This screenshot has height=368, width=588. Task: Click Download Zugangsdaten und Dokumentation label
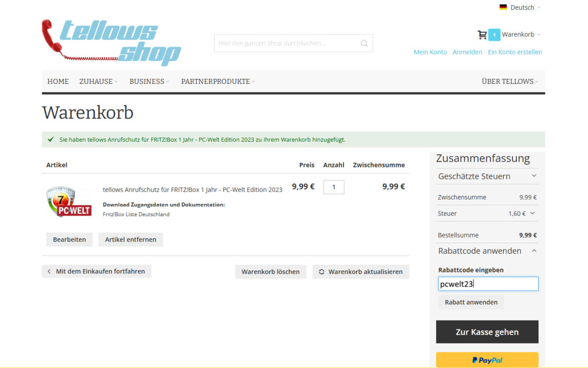pos(164,204)
